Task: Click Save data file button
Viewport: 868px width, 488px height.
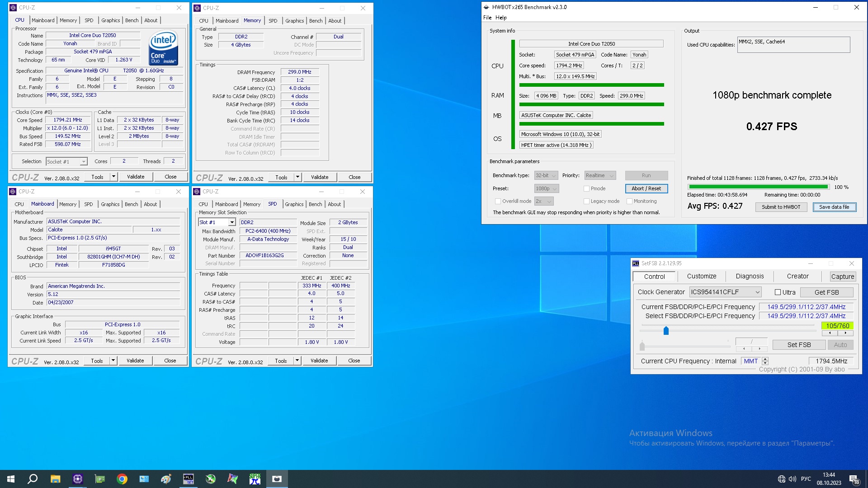Action: (x=834, y=207)
